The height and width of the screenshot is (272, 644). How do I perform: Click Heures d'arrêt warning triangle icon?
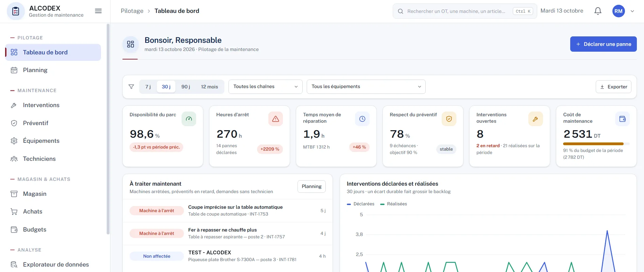(275, 119)
